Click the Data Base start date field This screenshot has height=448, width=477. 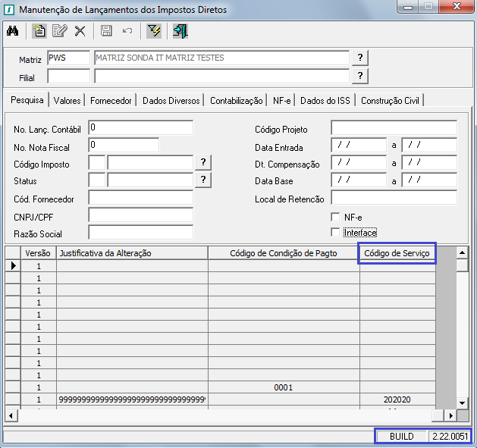359,180
